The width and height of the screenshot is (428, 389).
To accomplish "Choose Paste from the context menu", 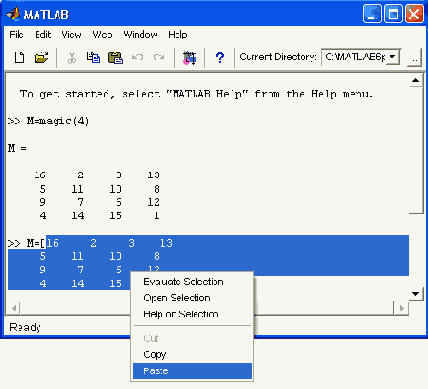I will coord(192,371).
